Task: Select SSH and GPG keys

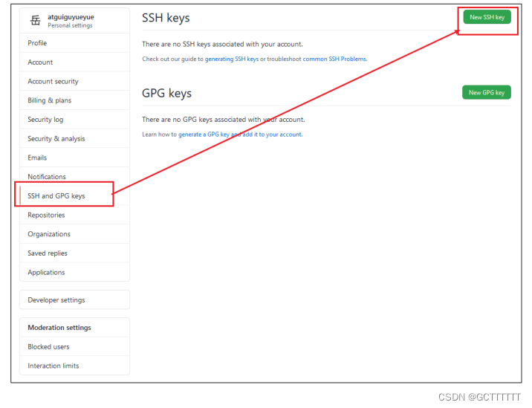Action: point(74,196)
